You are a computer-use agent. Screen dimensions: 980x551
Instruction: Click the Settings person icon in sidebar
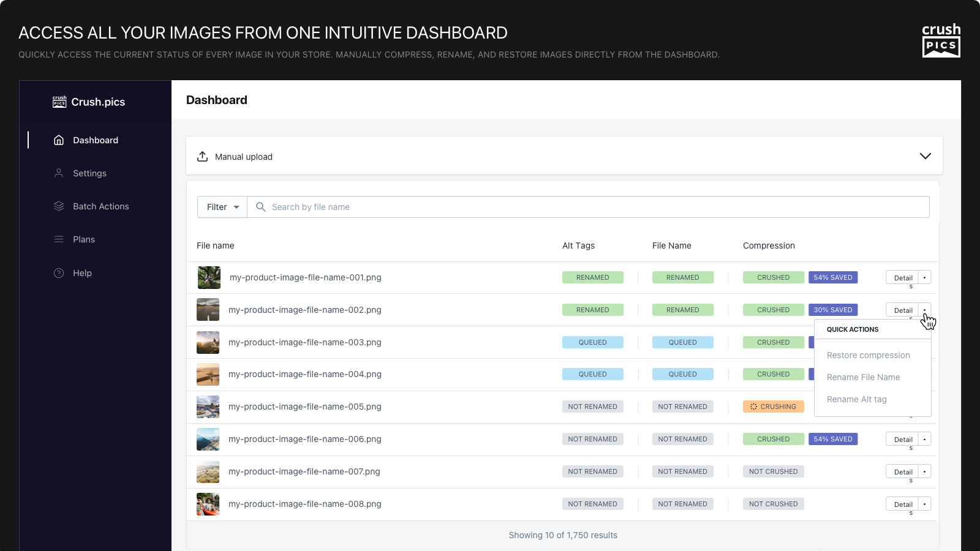tap(59, 173)
